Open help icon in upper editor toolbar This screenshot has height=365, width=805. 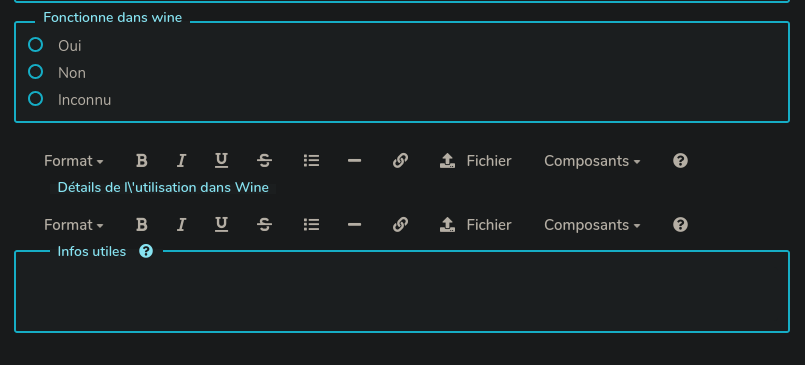680,161
